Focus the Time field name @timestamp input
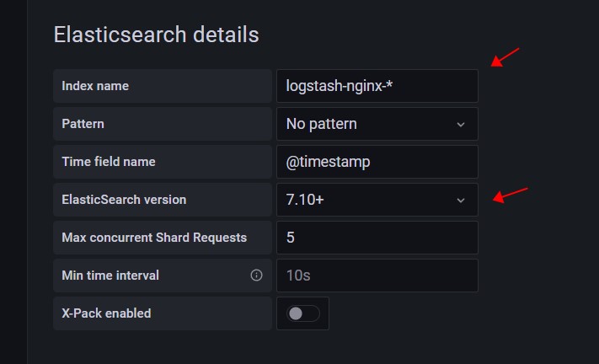 pyautogui.click(x=377, y=162)
